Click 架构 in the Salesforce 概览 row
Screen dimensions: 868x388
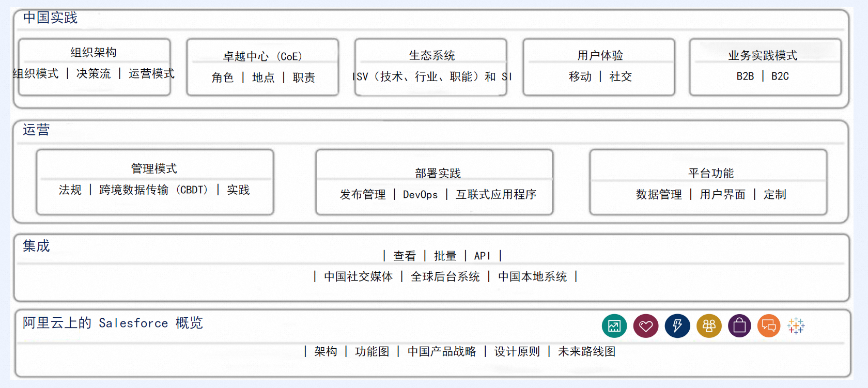point(326,351)
